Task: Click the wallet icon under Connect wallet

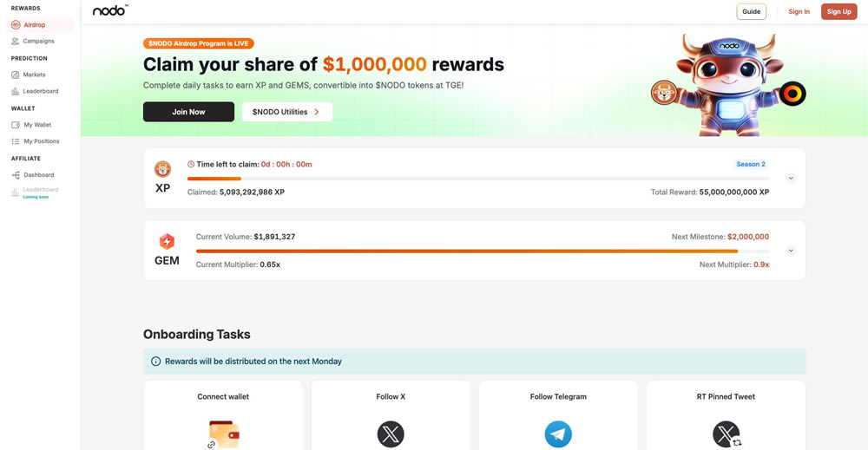Action: click(x=223, y=434)
